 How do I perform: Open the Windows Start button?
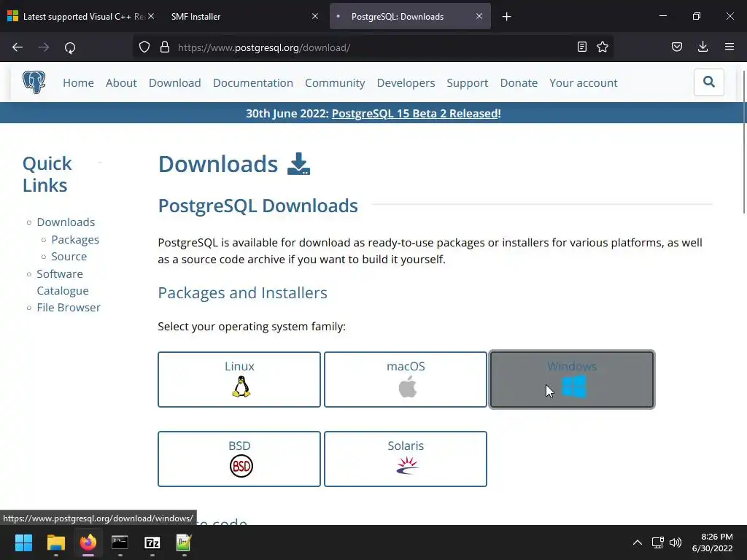pos(23,542)
